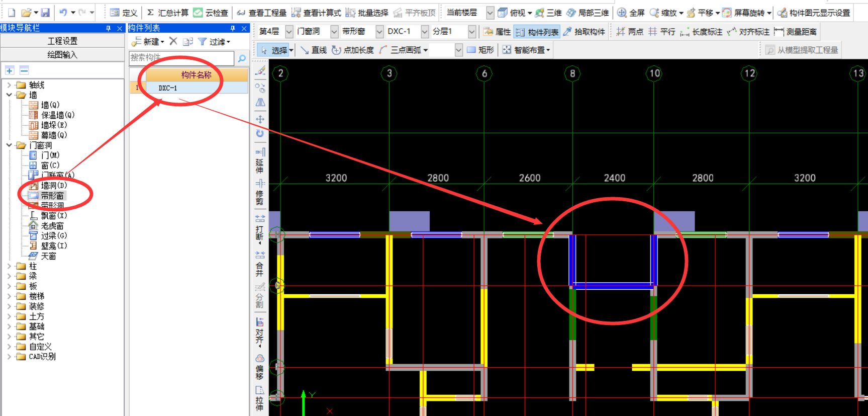The image size is (868, 416).
Task: Click the 平行 parallel axis tool
Action: (x=661, y=32)
